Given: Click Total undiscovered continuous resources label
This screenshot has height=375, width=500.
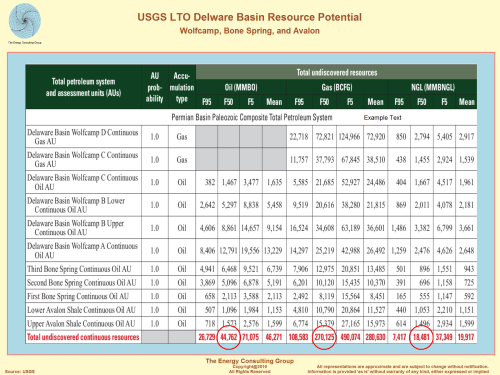Looking at the screenshot, I should pos(83,337).
